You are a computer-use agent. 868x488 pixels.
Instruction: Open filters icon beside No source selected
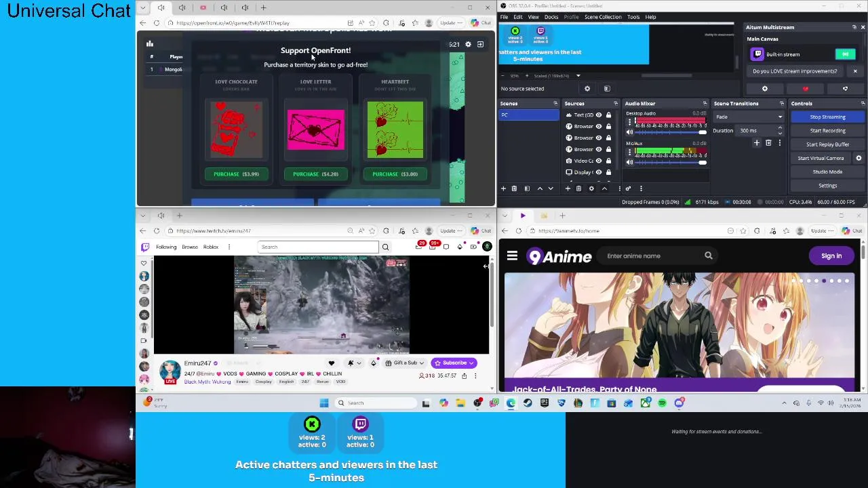[x=607, y=89]
